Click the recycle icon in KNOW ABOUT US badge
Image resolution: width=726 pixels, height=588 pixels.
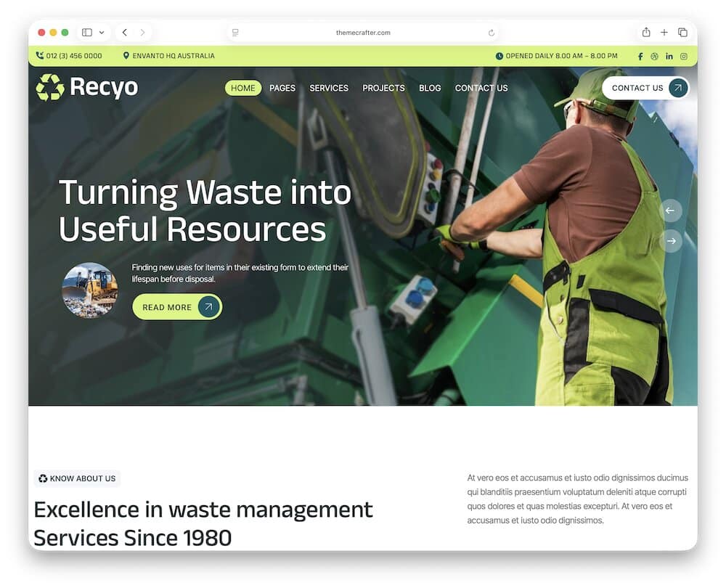pos(43,478)
